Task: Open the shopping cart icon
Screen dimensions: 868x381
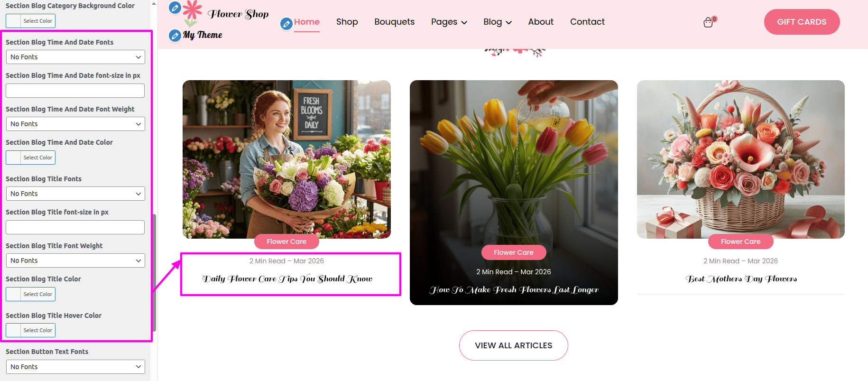Action: pyautogui.click(x=708, y=22)
